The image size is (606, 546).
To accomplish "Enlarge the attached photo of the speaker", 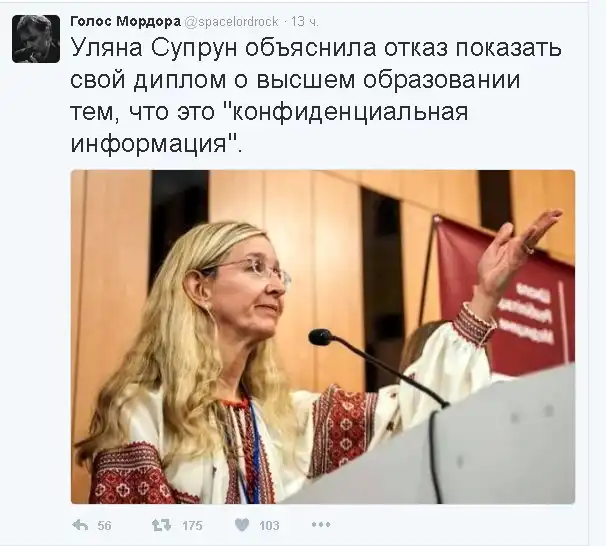I will [323, 337].
